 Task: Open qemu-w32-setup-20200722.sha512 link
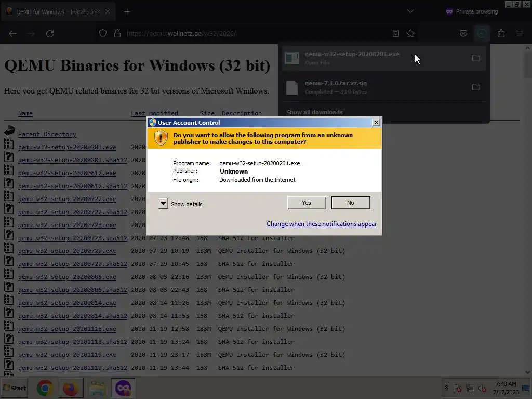click(x=73, y=212)
